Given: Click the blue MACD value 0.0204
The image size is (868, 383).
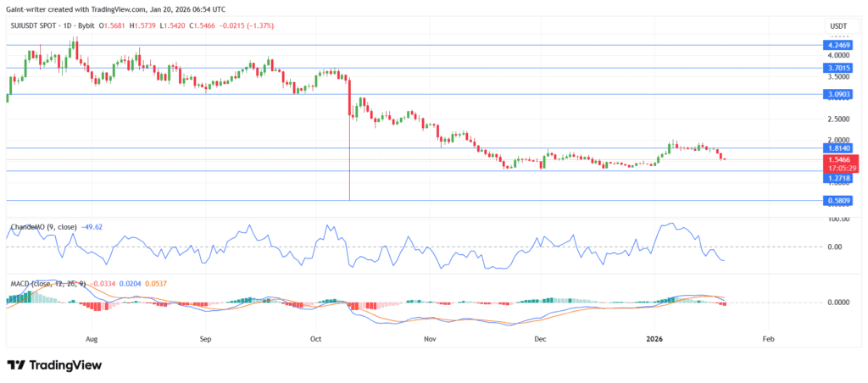Looking at the screenshot, I should (131, 284).
